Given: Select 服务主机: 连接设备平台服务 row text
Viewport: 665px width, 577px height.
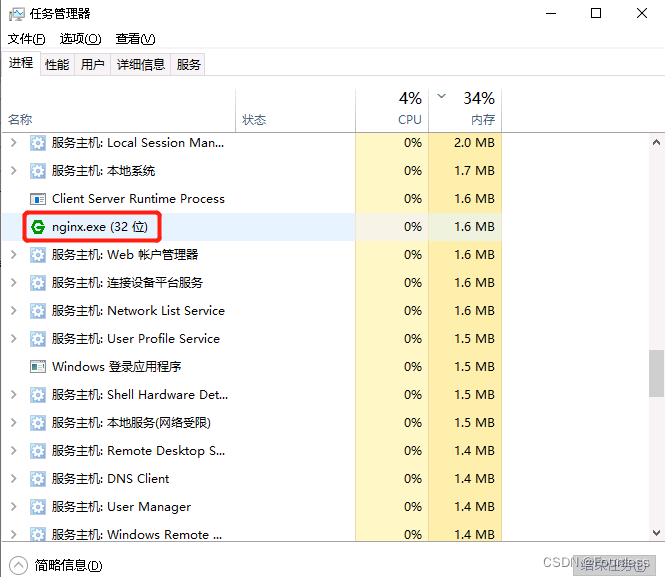Looking at the screenshot, I should (x=127, y=283).
